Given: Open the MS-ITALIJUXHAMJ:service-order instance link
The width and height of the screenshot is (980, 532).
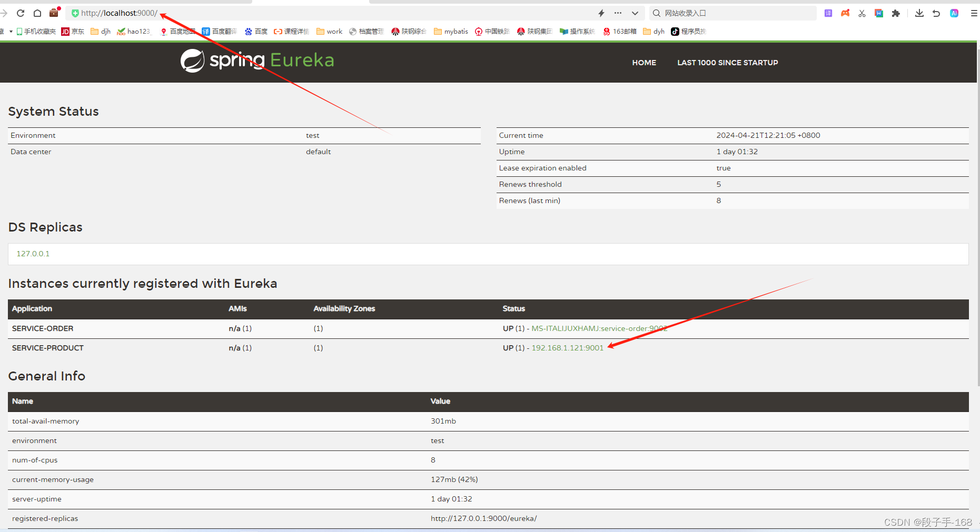Looking at the screenshot, I should (599, 328).
